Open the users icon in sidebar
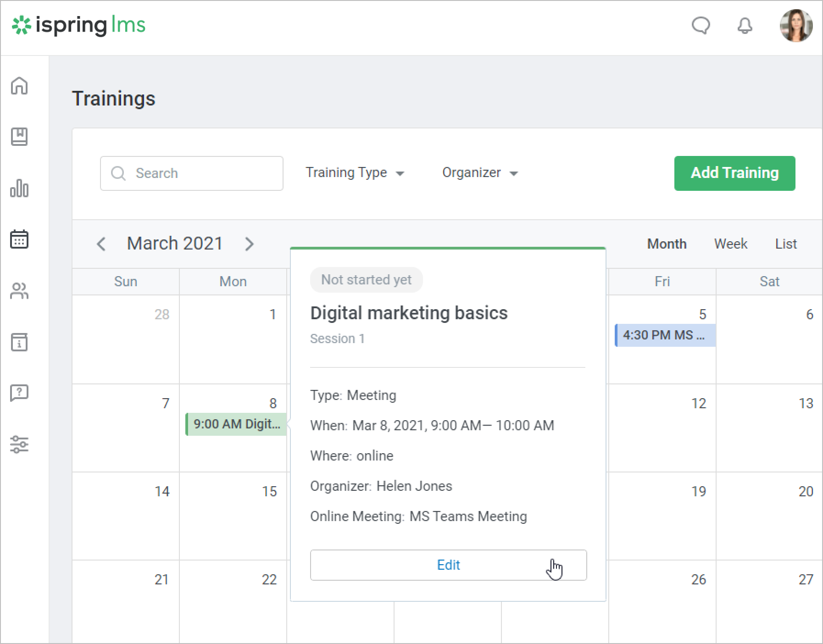823x644 pixels. [19, 291]
